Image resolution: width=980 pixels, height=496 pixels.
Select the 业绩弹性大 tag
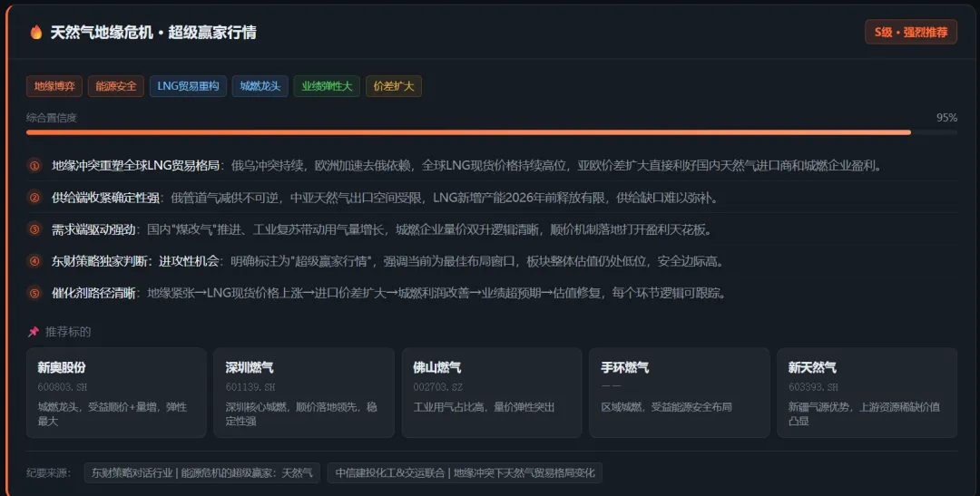pos(327,86)
